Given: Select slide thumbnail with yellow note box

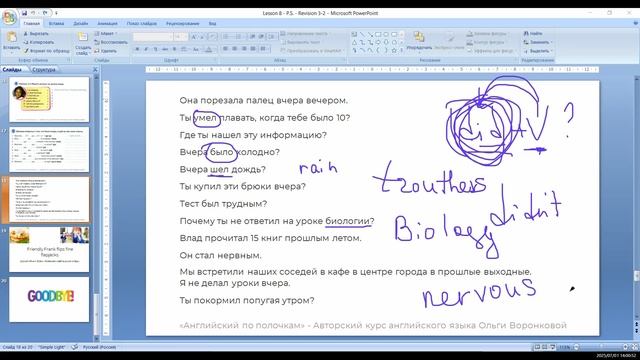Looking at the screenshot, I should 49,99.
